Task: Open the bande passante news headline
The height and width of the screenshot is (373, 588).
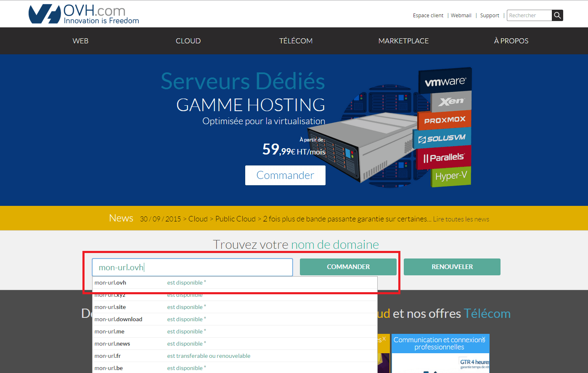Action: (x=347, y=219)
